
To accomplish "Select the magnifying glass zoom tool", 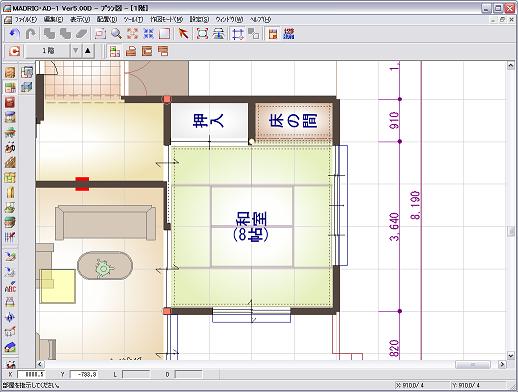I will 116,34.
